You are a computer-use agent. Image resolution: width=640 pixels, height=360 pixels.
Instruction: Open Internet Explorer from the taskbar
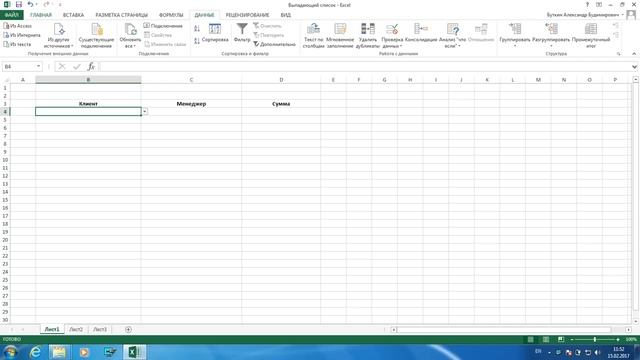point(36,352)
